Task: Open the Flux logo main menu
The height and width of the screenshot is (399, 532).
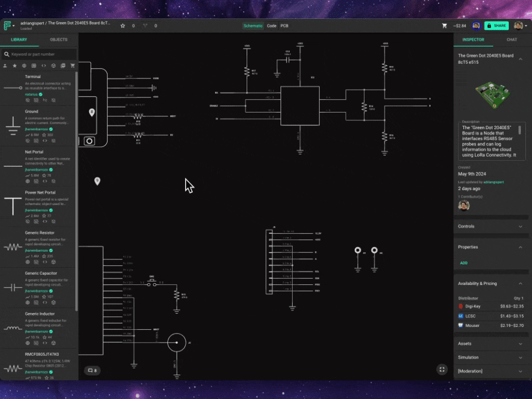Action: (8, 25)
